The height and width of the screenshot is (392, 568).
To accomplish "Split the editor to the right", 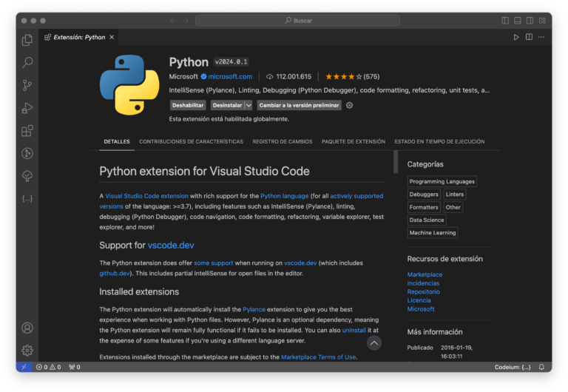I will pos(529,37).
